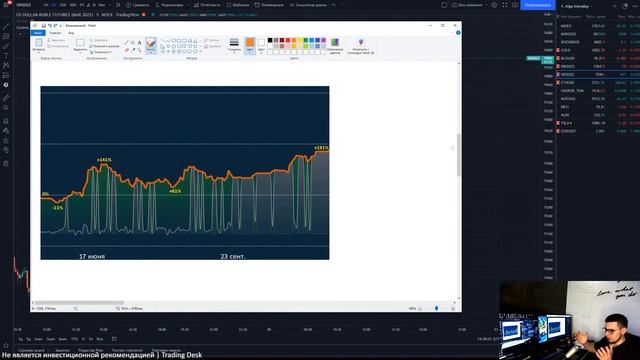Viewport: 640px width, 360px height.
Task: Open Customize Quick Access Toolbar arrow in Paint
Action: [x=60, y=26]
